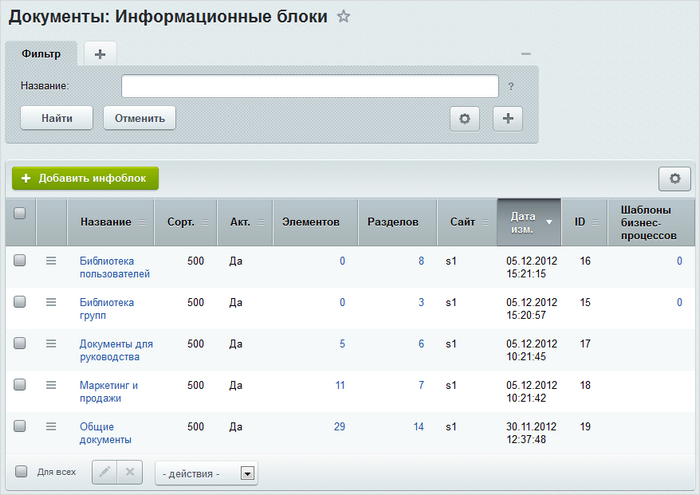Click the Разделов column header
This screenshot has width=700, height=495.
coord(397,222)
